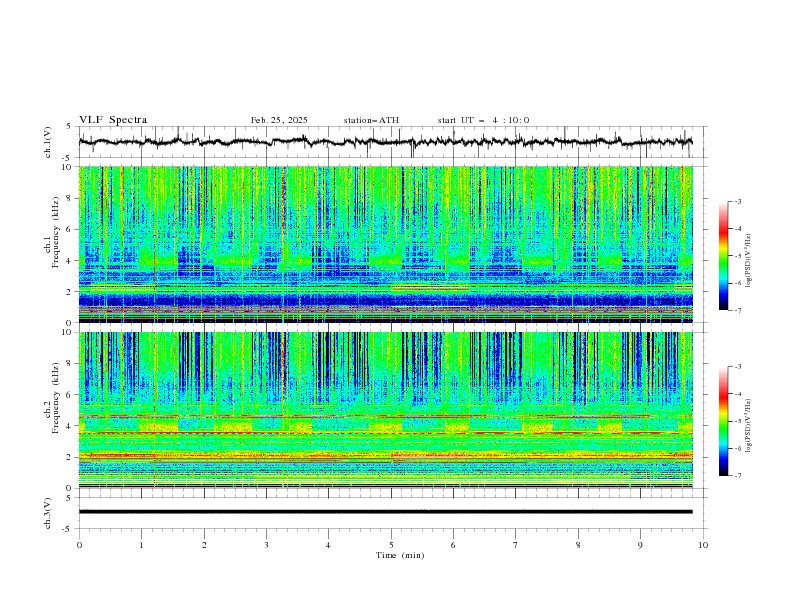Image resolution: width=792 pixels, height=612 pixels.
Task: Click the "ch.2 Frequency (kHz)" axis label
Action: (52, 398)
